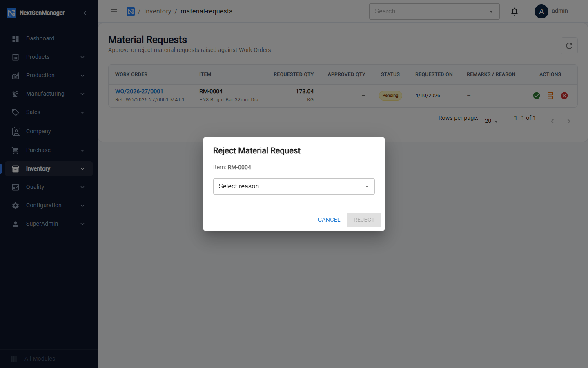
Task: Open rows per page dropdown
Action: [x=491, y=121]
